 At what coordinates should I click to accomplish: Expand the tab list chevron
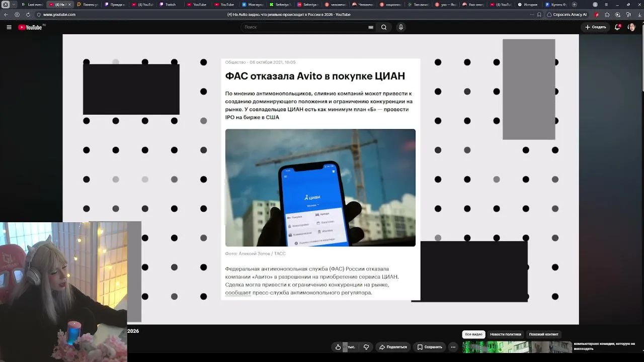click(14, 5)
